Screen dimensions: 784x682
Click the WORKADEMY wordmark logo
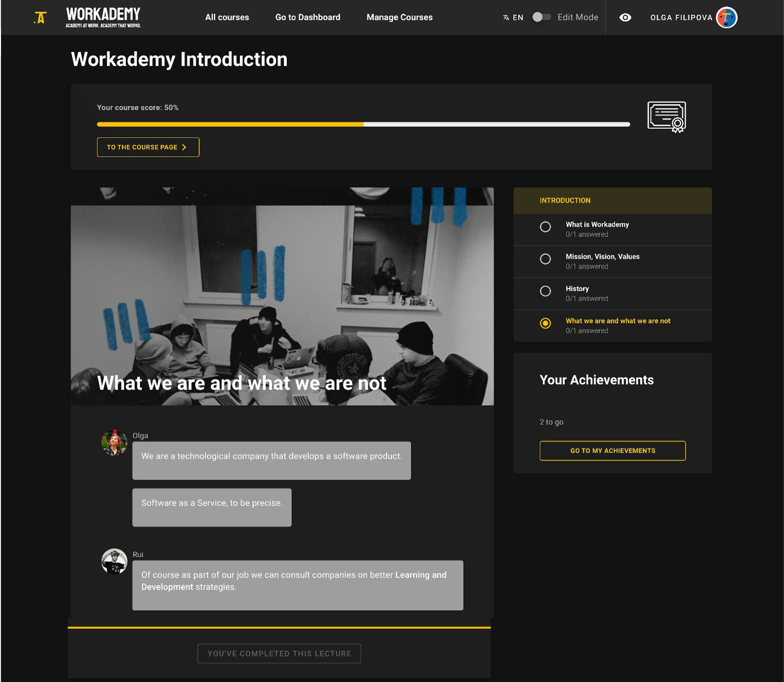pyautogui.click(x=102, y=14)
